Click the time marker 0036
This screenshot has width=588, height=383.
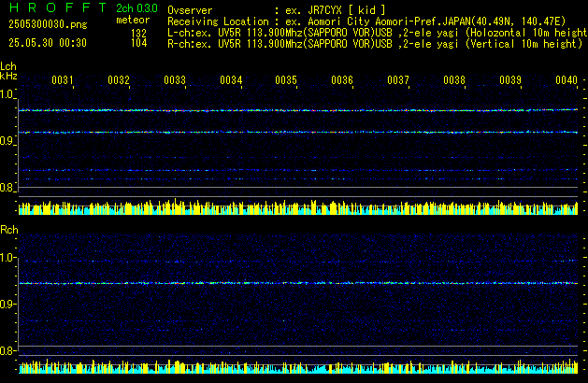pos(342,80)
